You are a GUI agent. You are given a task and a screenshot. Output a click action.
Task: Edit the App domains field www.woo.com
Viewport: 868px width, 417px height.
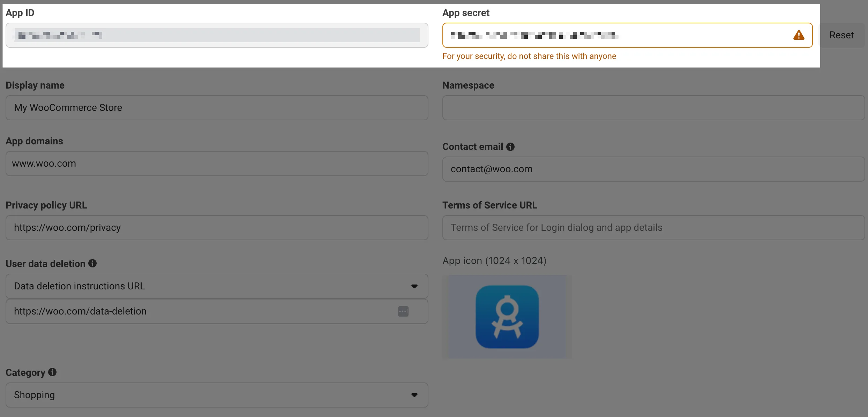[x=217, y=164]
